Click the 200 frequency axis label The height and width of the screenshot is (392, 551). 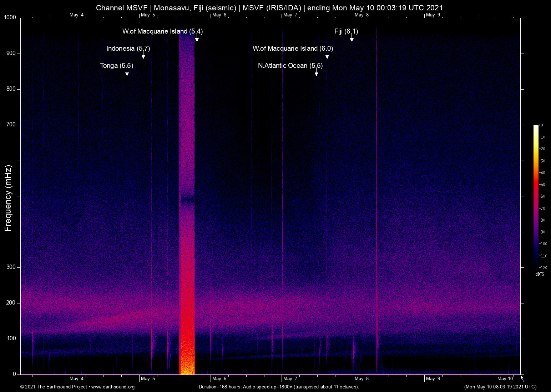coord(11,303)
